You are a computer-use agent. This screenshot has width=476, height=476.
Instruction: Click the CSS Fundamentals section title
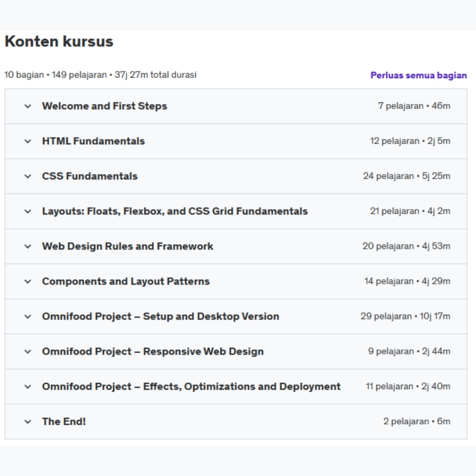tap(90, 176)
